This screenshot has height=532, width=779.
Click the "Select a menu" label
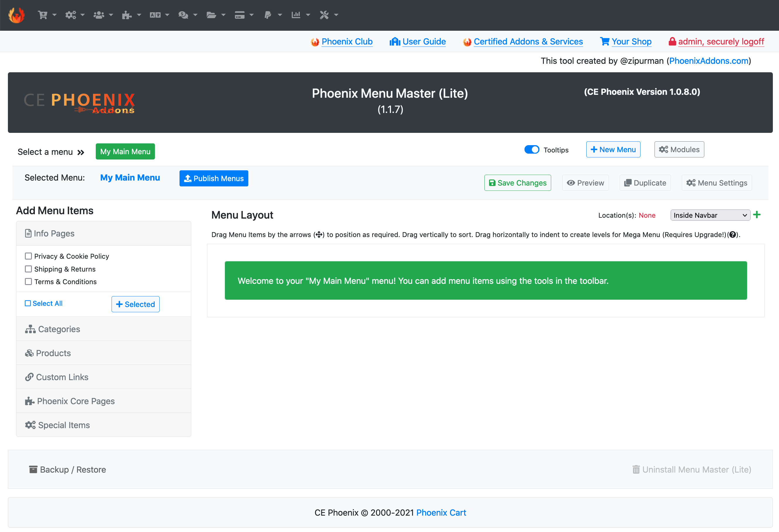pyautogui.click(x=45, y=152)
